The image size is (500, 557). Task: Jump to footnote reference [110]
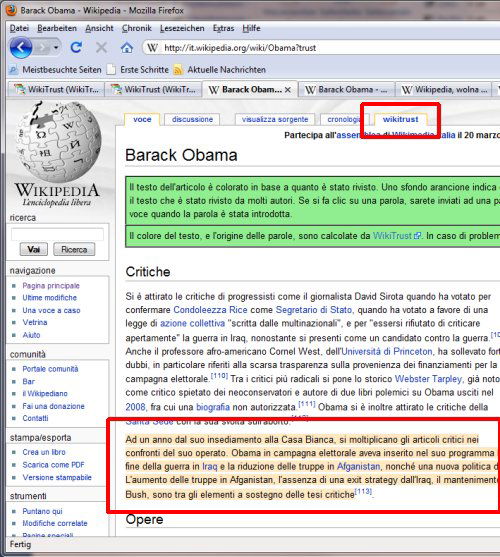point(219,376)
